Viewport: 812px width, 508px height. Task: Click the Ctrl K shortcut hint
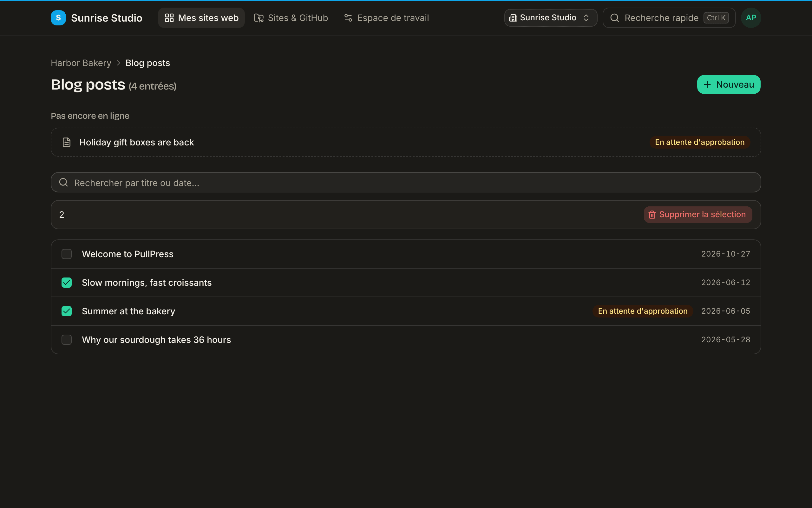716,18
